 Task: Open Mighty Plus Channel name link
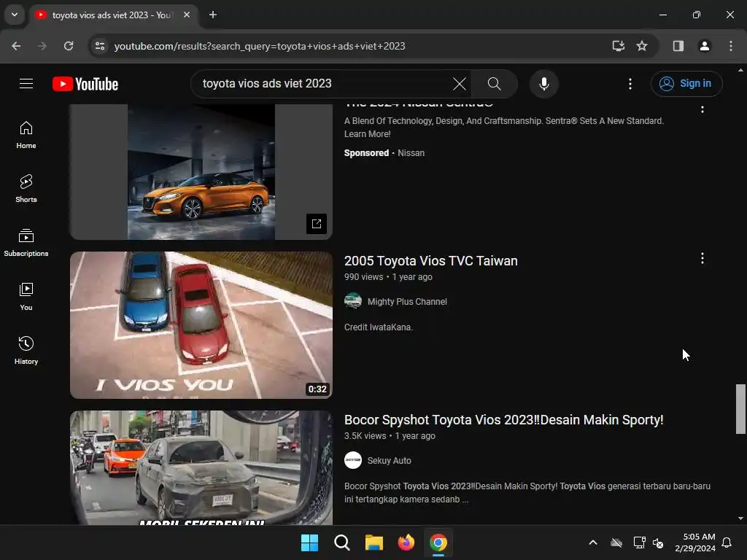(x=407, y=302)
